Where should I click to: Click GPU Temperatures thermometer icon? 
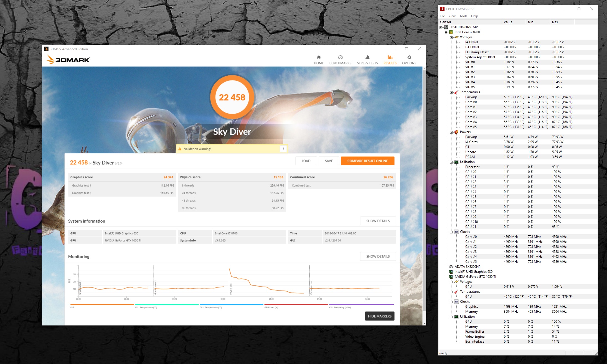[x=456, y=292]
